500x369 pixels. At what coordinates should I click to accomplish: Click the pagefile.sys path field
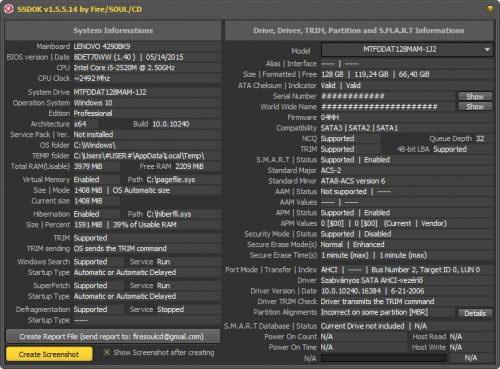183,180
